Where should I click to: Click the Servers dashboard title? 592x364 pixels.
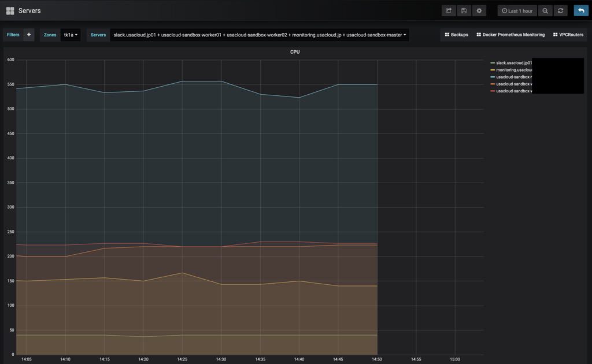29,10
